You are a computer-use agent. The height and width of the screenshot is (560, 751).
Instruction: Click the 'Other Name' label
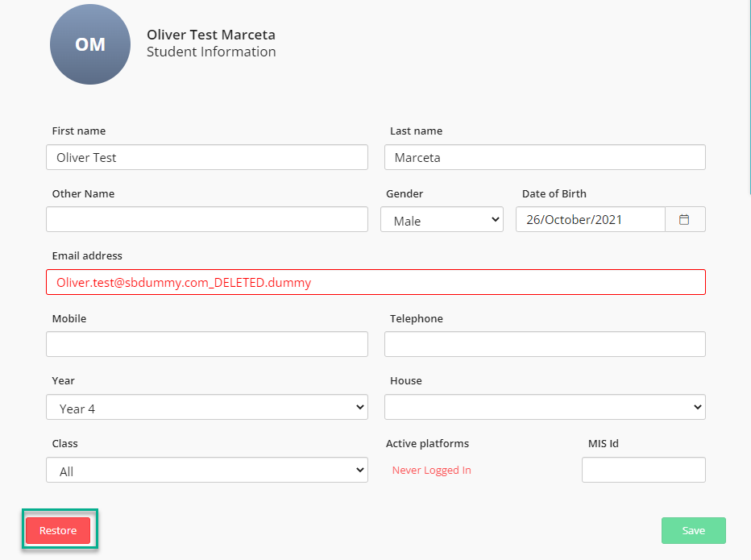(83, 193)
